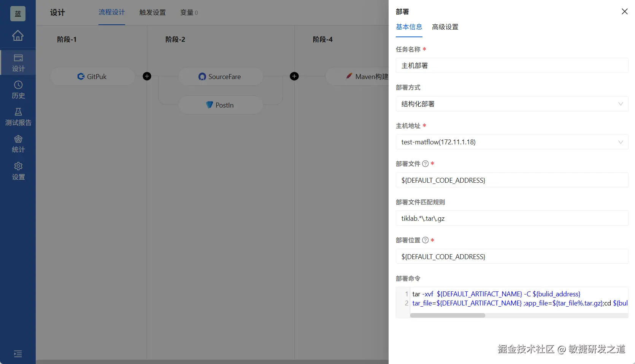The height and width of the screenshot is (364, 635).
Task: Click the help icon next to 部署位置
Action: pyautogui.click(x=425, y=240)
